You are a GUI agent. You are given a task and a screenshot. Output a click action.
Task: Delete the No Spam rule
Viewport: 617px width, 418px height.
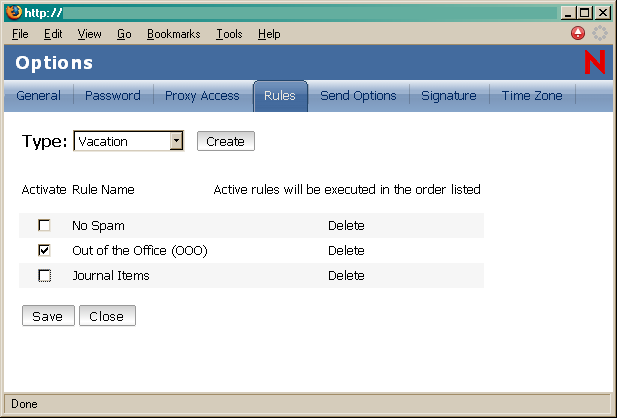[346, 226]
